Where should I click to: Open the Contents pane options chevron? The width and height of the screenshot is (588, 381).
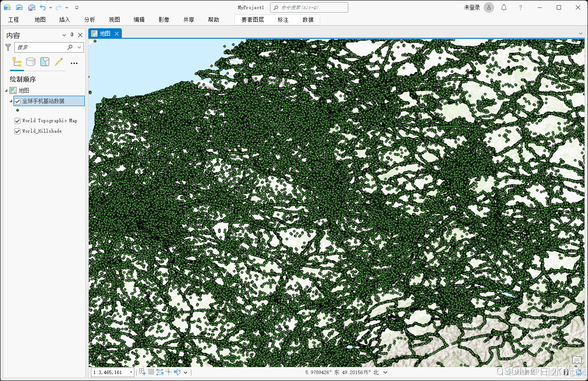coord(64,35)
